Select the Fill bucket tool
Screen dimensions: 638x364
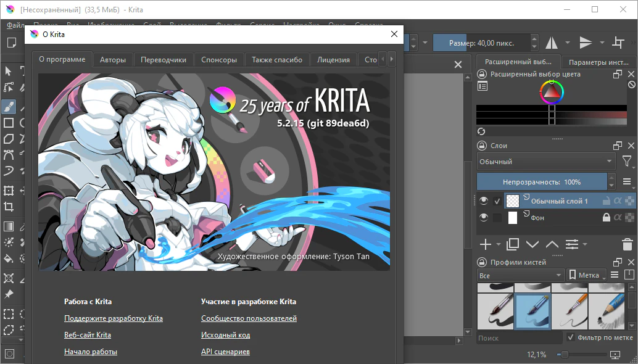click(9, 259)
